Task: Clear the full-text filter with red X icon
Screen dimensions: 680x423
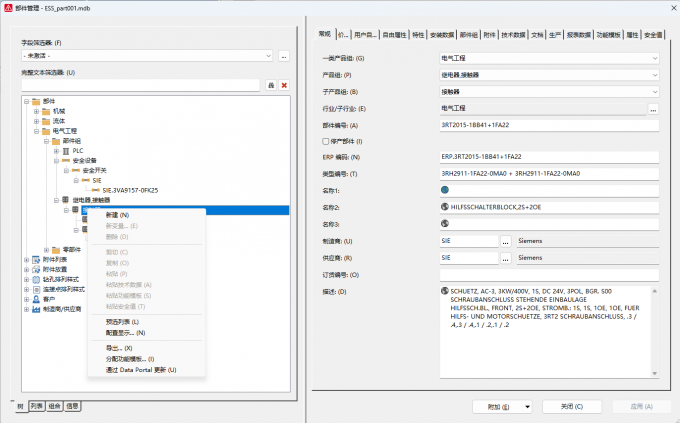Action: (x=284, y=85)
